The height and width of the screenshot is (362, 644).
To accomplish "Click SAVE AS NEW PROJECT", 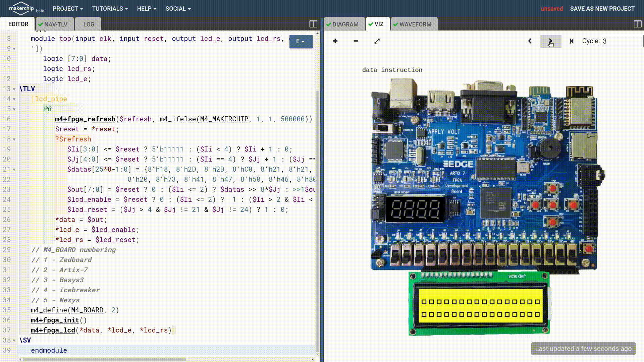I will (x=602, y=8).
